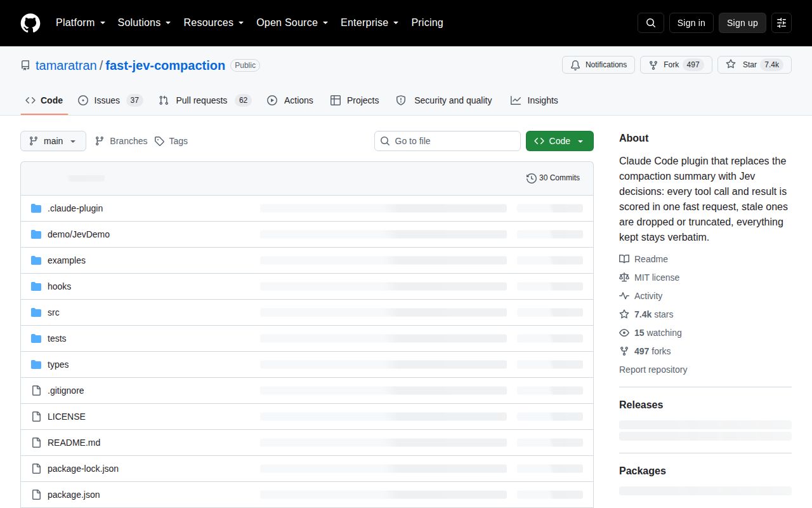Click the tests folder icon
Image resolution: width=812 pixels, height=508 pixels.
(x=36, y=338)
